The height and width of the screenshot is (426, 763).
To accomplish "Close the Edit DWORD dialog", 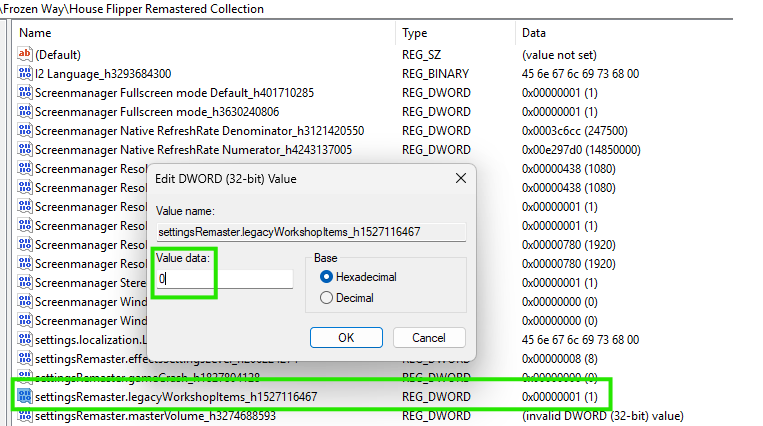I will pos(461,178).
